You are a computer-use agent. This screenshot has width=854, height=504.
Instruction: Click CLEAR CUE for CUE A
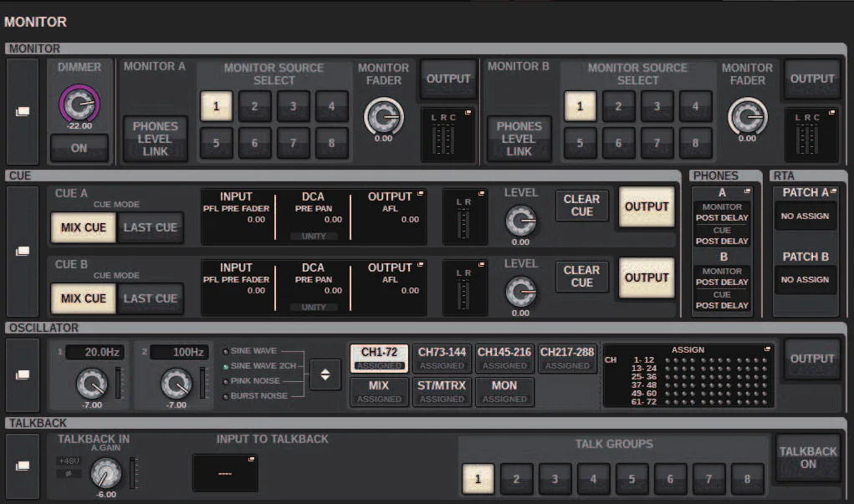pos(581,206)
